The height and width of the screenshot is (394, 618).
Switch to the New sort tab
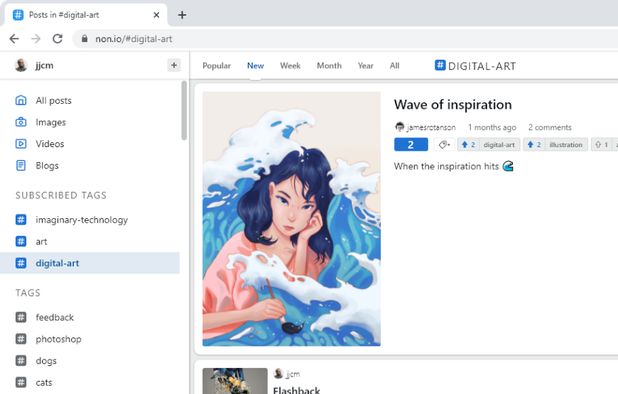tap(255, 66)
